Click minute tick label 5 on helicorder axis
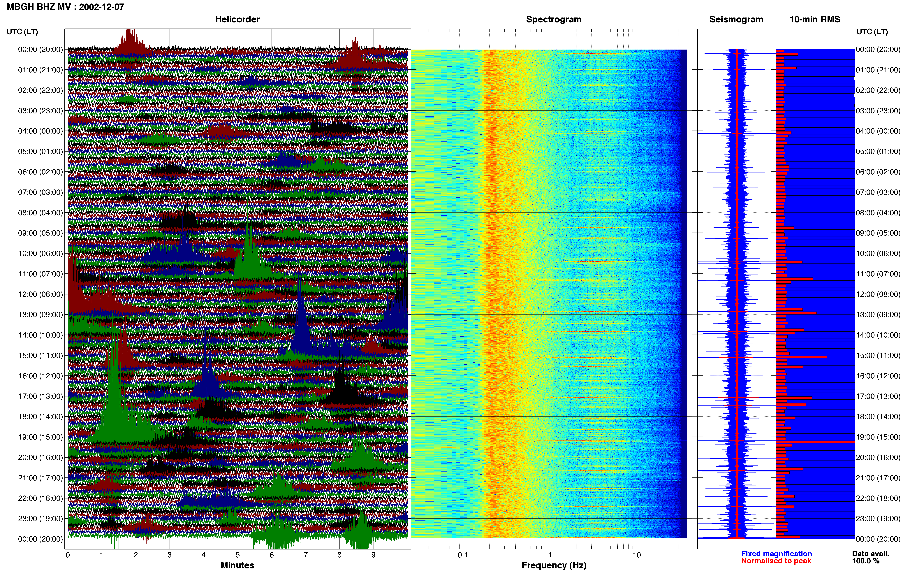The image size is (924, 578). coord(238,555)
